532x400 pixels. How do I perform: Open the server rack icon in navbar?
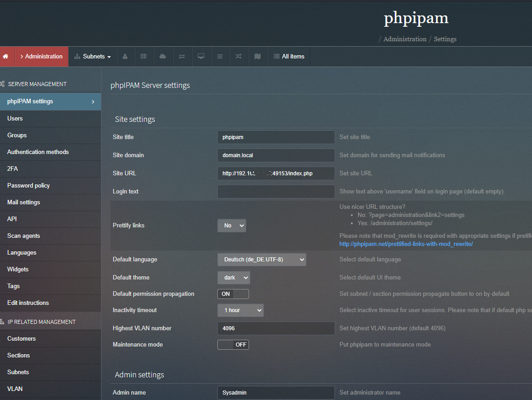tap(144, 56)
